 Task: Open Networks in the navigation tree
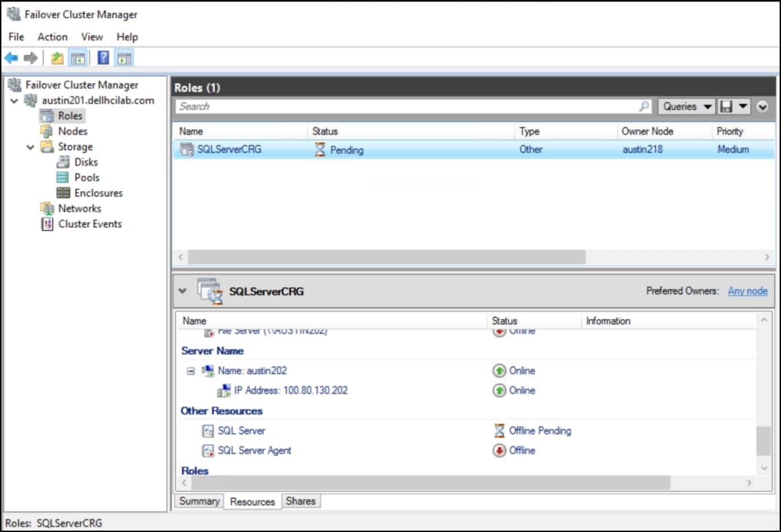pos(80,209)
